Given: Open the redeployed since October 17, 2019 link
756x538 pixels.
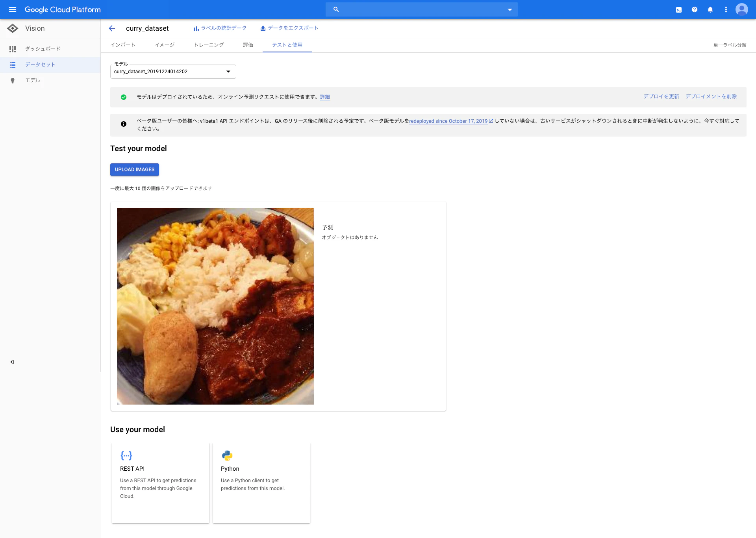Looking at the screenshot, I should [451, 121].
